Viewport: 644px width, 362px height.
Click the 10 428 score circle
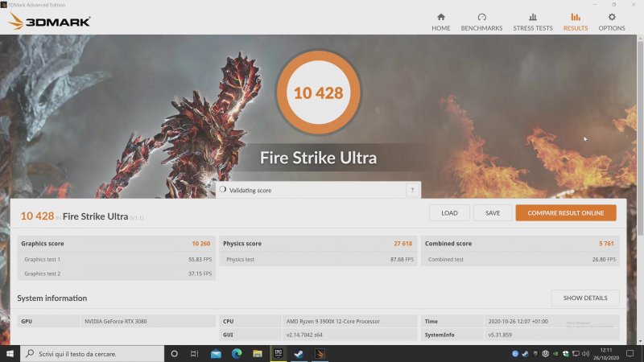point(318,93)
